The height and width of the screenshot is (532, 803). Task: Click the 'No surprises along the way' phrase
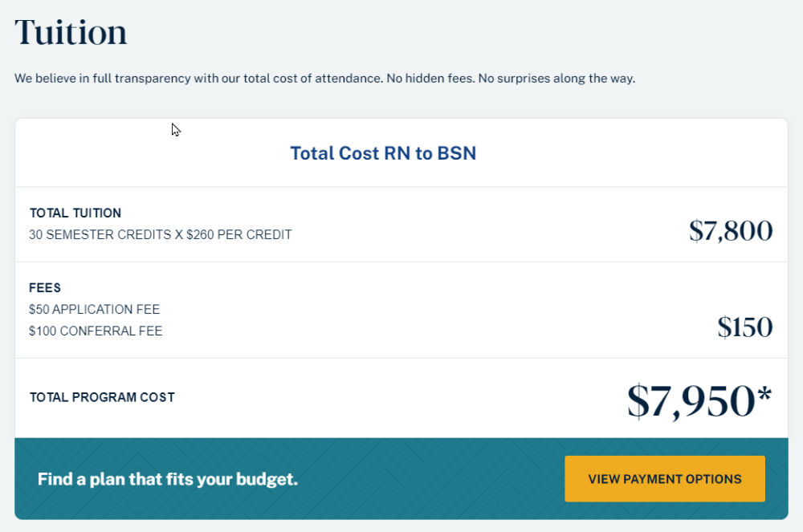pos(556,79)
